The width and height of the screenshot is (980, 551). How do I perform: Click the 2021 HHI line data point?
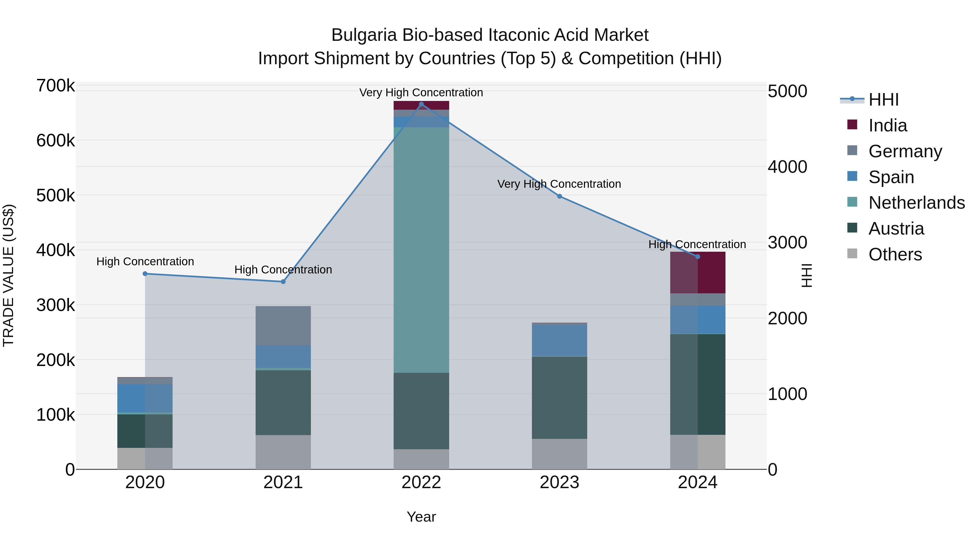pos(283,282)
